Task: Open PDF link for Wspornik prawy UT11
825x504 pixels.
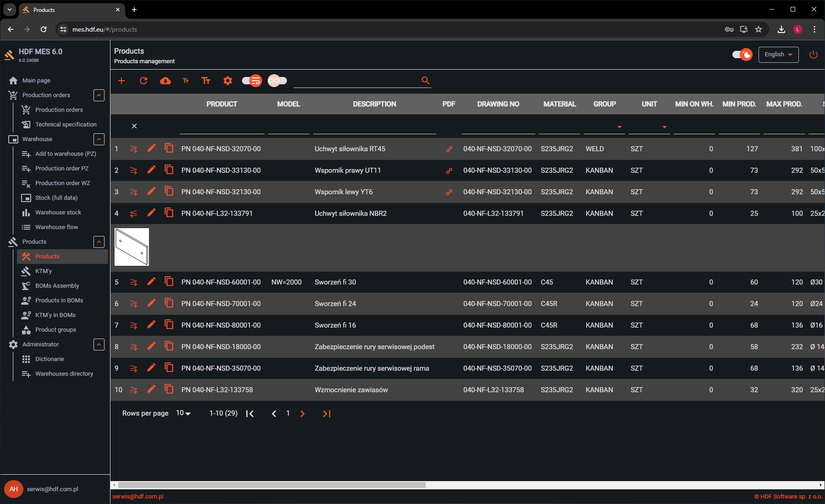Action: (x=449, y=170)
